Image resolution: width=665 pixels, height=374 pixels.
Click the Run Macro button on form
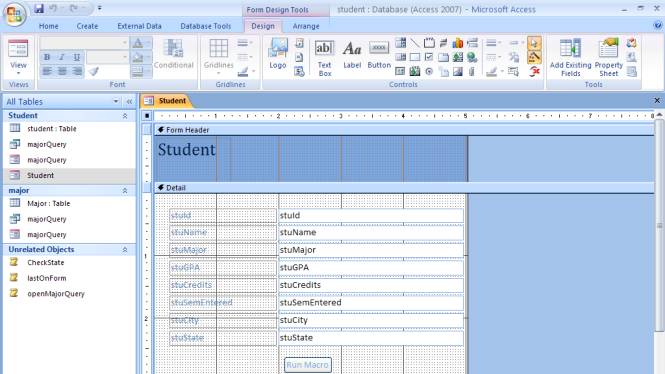point(308,365)
